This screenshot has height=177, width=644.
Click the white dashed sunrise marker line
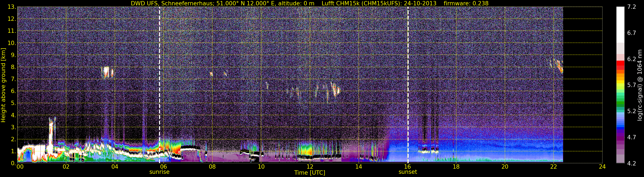(x=159, y=85)
